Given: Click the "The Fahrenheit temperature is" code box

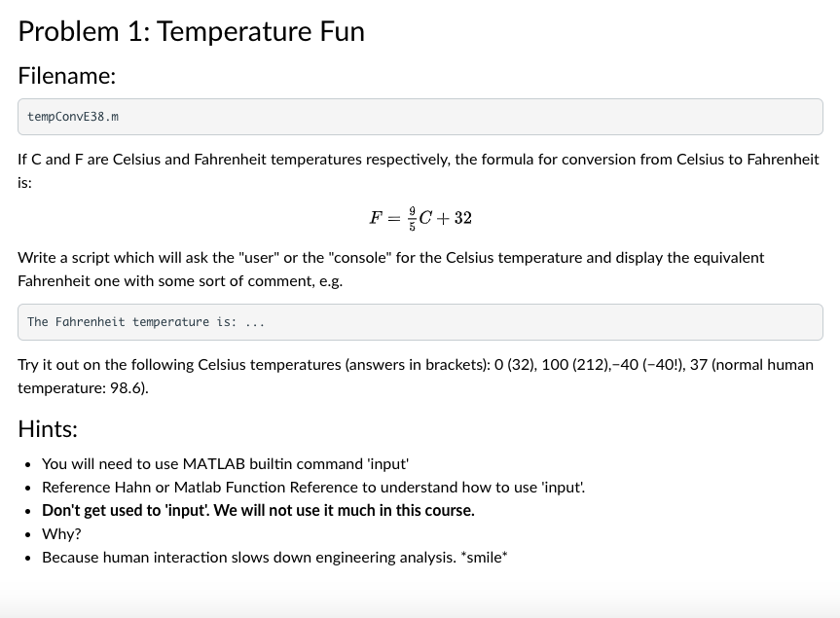Looking at the screenshot, I should click(x=420, y=322).
